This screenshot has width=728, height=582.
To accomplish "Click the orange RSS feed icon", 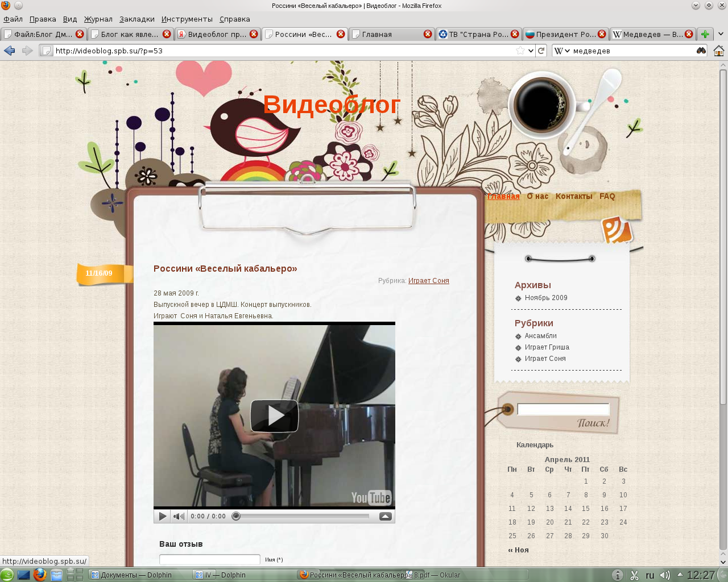I will point(617,230).
